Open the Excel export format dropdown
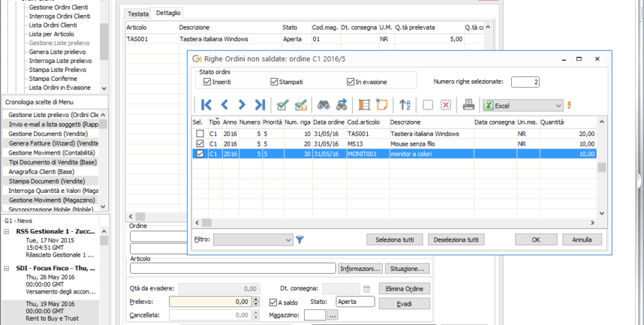This screenshot has height=325, width=644. (x=558, y=105)
